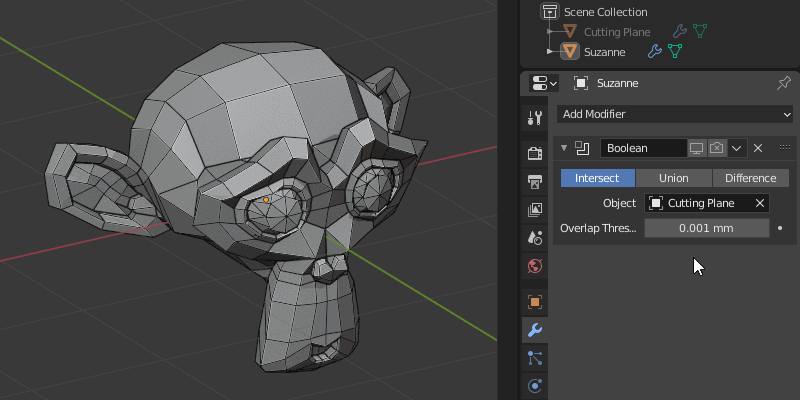
Task: Click the Suzanne mesh object icon
Action: tap(570, 52)
